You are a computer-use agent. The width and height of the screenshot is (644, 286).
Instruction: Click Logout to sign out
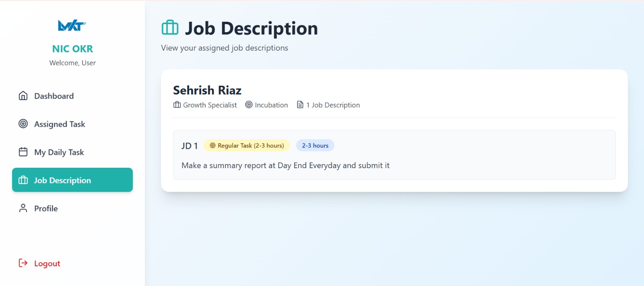pyautogui.click(x=47, y=263)
